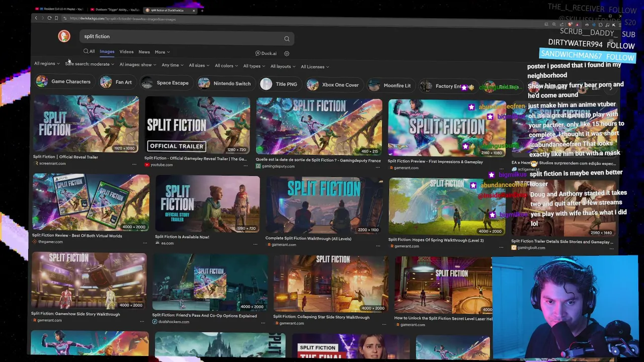The image size is (644, 362).
Task: Go back with the browser back arrow
Action: (36, 18)
